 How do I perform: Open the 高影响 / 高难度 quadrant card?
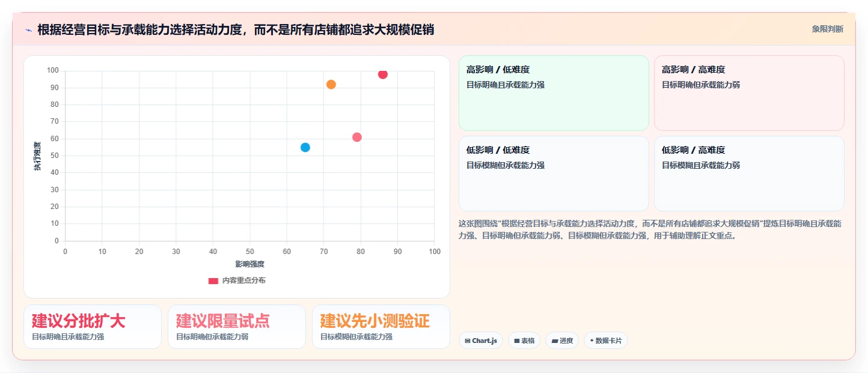tap(749, 93)
